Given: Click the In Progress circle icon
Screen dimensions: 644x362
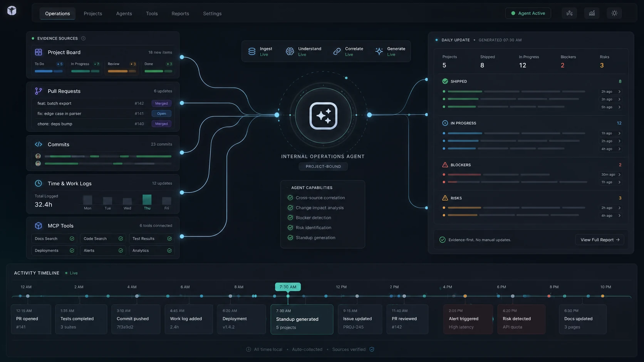Looking at the screenshot, I should 445,123.
